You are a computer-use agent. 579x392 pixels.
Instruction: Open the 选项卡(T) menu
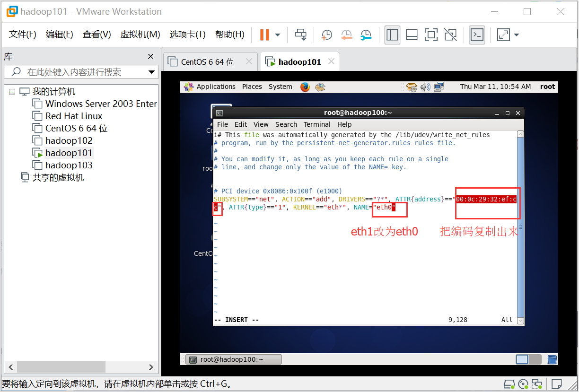[187, 35]
